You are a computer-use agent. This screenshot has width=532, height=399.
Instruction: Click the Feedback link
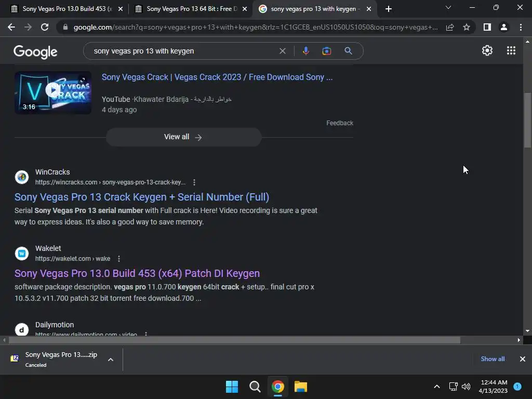tap(340, 123)
